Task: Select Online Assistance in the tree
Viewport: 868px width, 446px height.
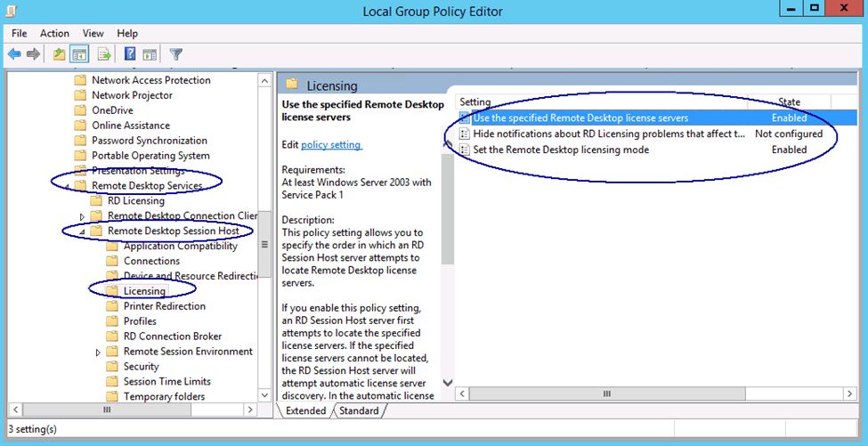Action: pos(131,125)
